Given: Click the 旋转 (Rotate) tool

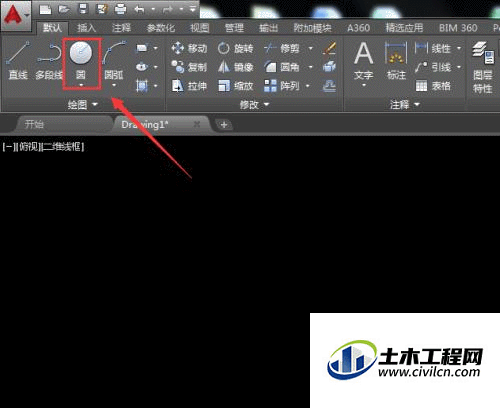Looking at the screenshot, I should (x=236, y=49).
